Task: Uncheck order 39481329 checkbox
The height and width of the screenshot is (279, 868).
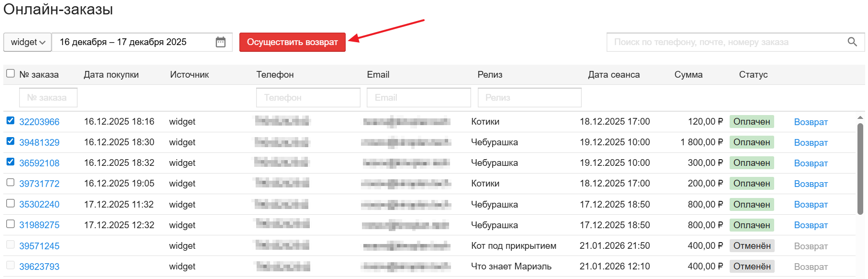Action: (11, 141)
